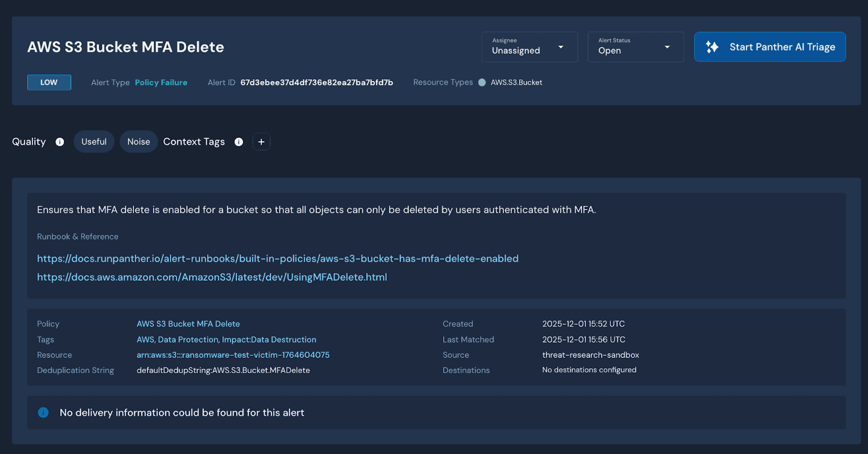Open the Policy Failure alert type link
This screenshot has width=868, height=454.
pos(161,83)
